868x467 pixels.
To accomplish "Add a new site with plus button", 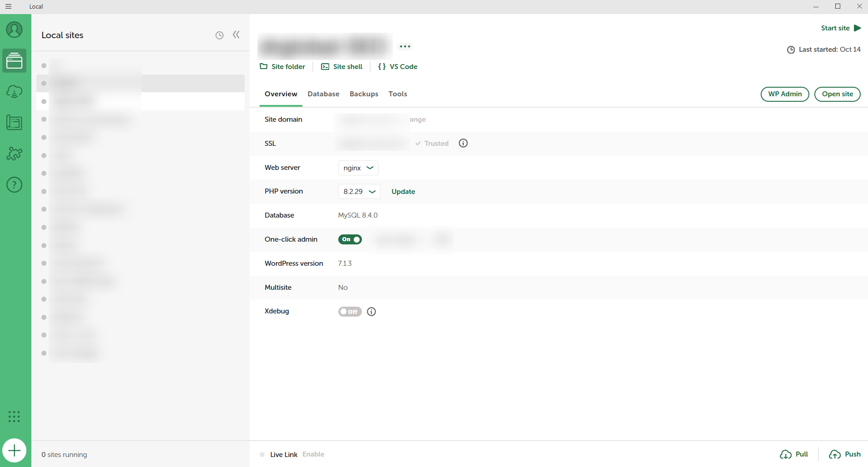I will coord(14,451).
